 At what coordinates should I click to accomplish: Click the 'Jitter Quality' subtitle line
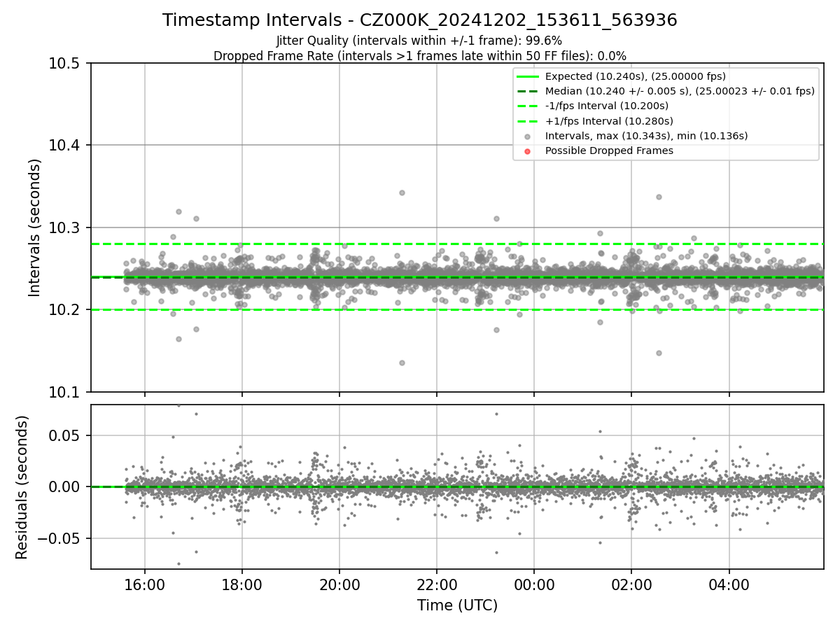419,41
